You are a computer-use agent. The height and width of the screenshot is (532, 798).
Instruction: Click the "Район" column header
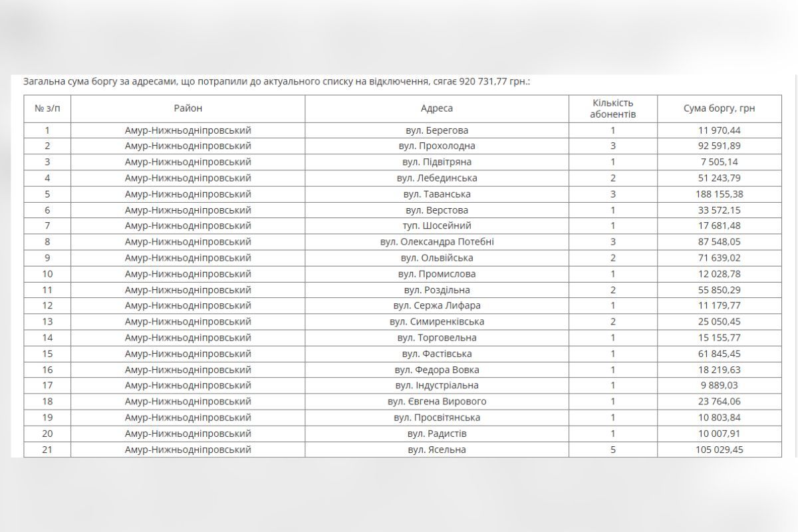click(188, 108)
